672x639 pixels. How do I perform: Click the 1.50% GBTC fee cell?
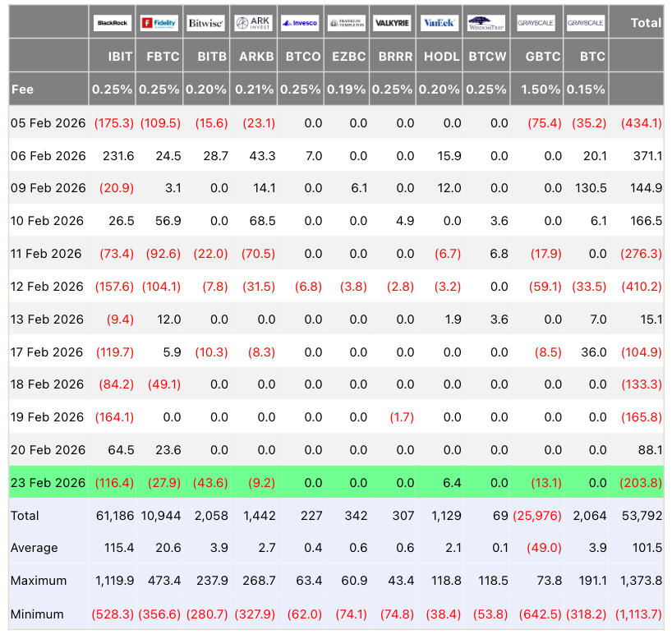(x=541, y=89)
